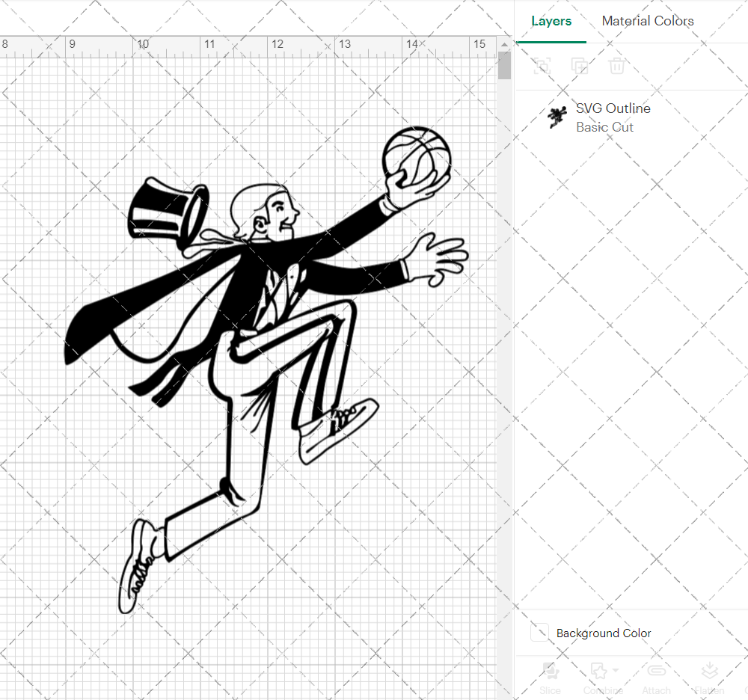Select the SVG Outline layer thumbnail
Screen dimensions: 748x700
557,117
